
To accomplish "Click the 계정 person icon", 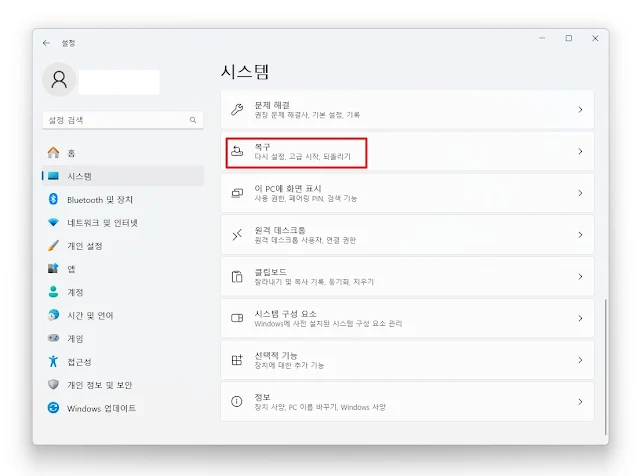I will coord(53,292).
